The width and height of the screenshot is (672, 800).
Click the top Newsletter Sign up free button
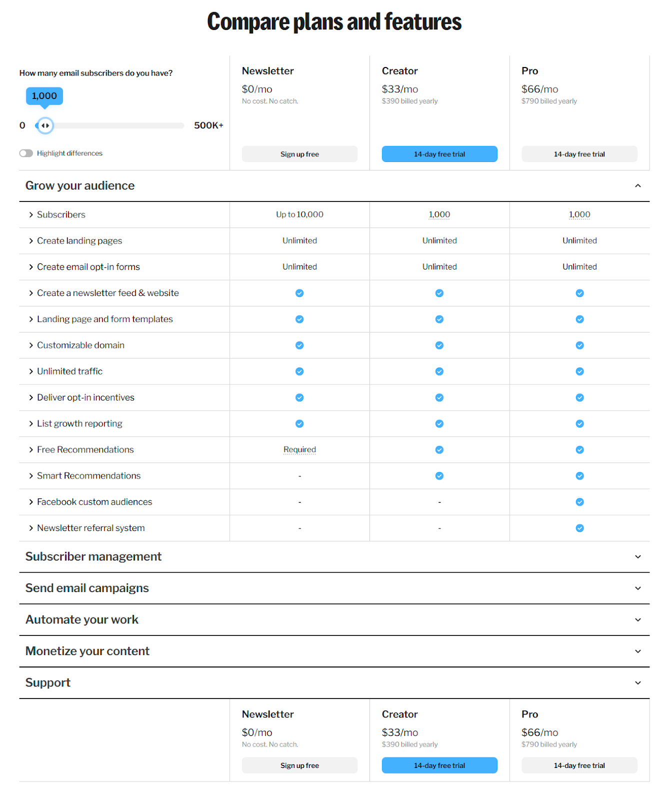pos(299,154)
